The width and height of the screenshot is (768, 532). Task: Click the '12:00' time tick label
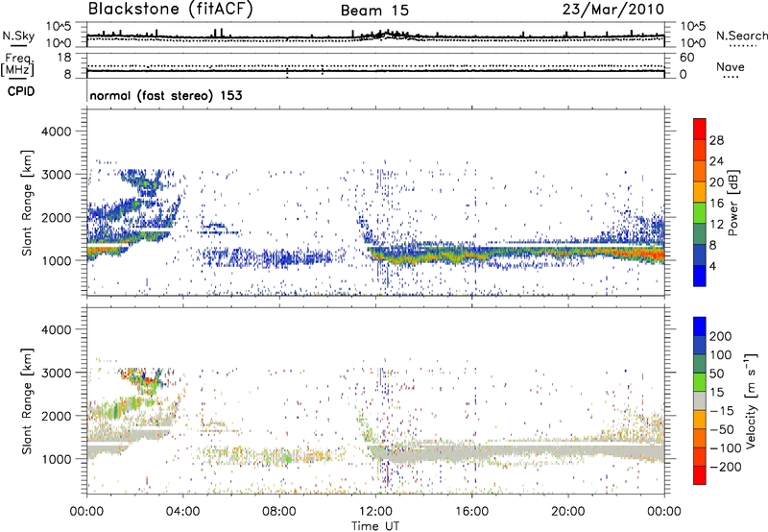click(x=375, y=512)
